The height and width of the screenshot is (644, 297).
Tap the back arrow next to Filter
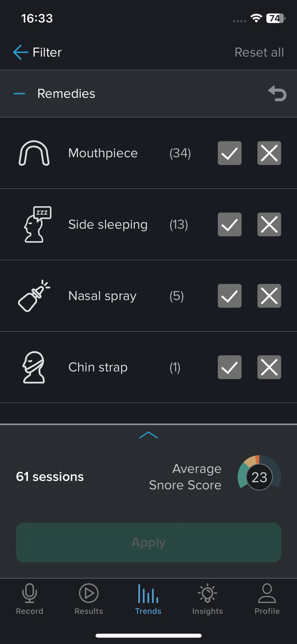[20, 52]
